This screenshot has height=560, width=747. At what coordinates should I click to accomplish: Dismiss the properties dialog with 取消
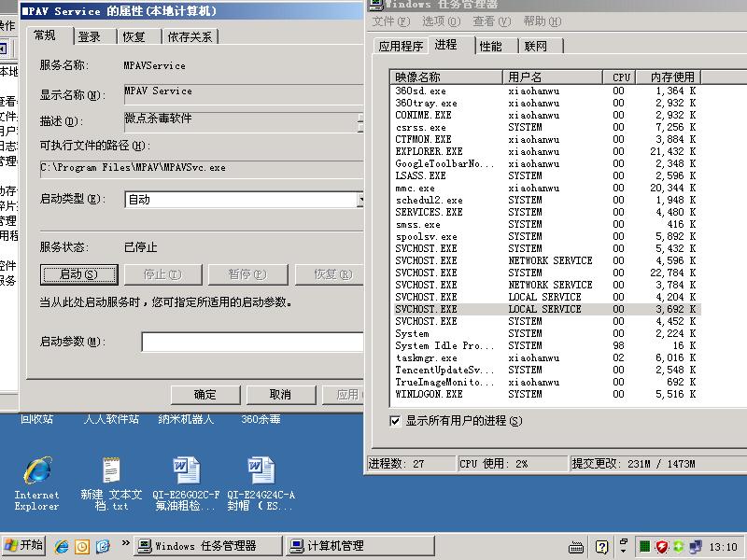[x=280, y=395]
